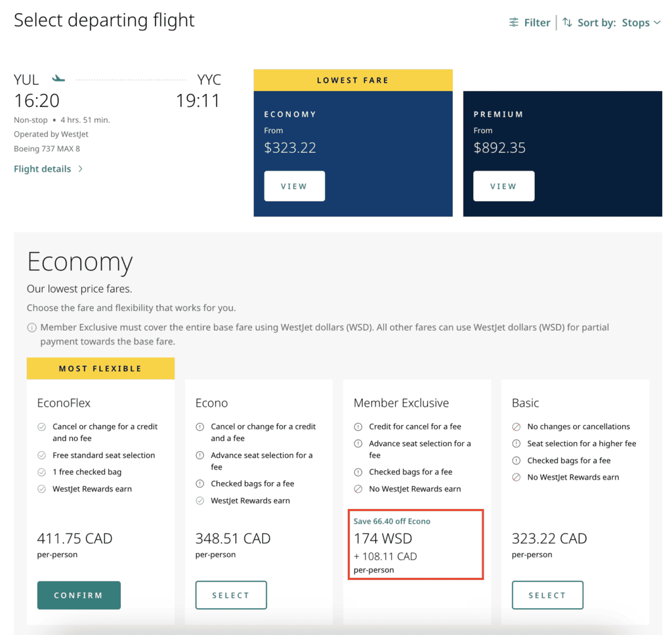Image resolution: width=672 pixels, height=635 pixels.
Task: Click info icon next to Member Exclusive note
Action: 31,327
